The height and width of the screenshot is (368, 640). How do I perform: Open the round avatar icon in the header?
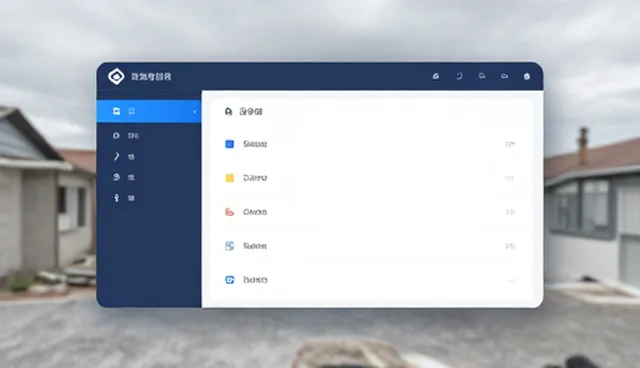point(527,76)
